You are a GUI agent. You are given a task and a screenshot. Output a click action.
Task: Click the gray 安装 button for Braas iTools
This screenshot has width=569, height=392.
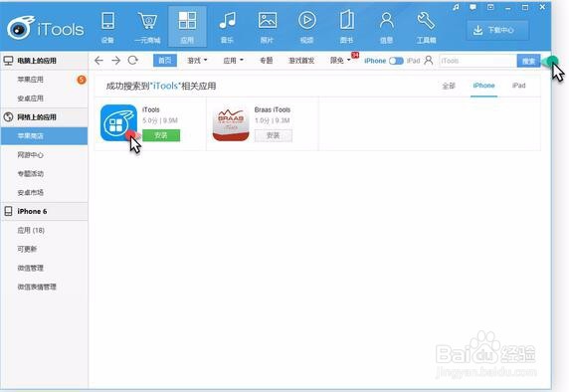274,135
